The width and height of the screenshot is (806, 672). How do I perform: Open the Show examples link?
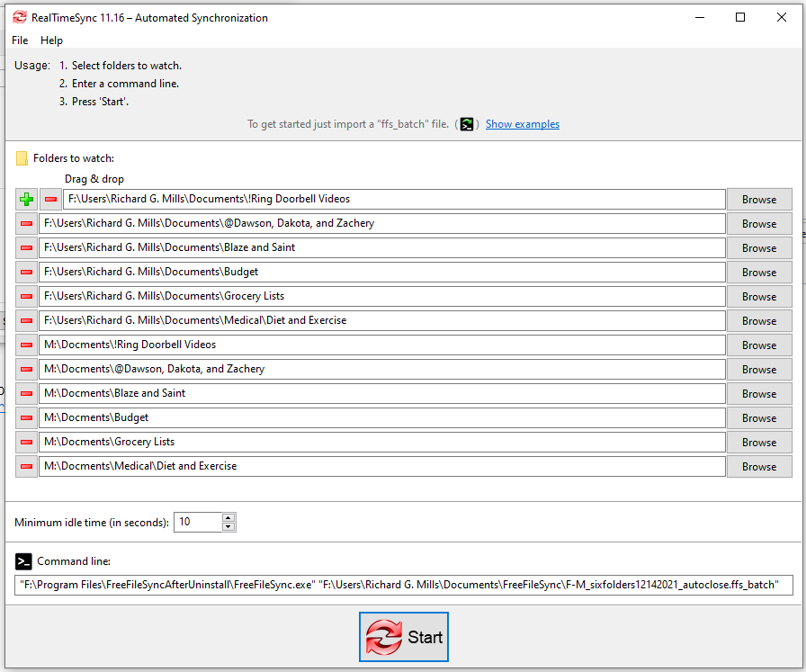[x=523, y=124]
